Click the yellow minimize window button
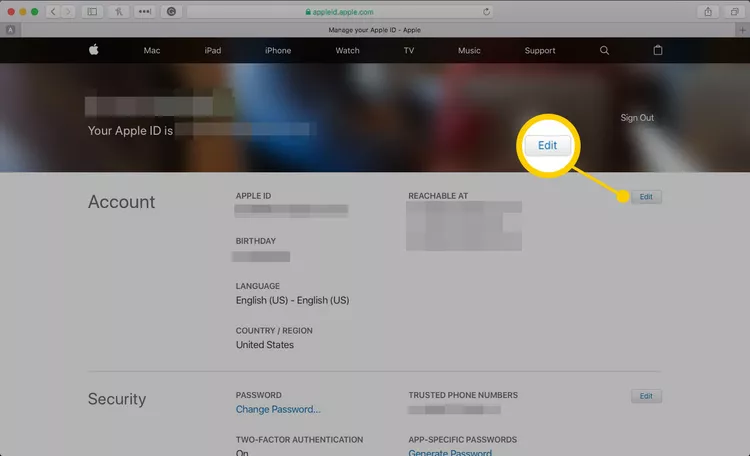The image size is (750, 456). (x=22, y=11)
